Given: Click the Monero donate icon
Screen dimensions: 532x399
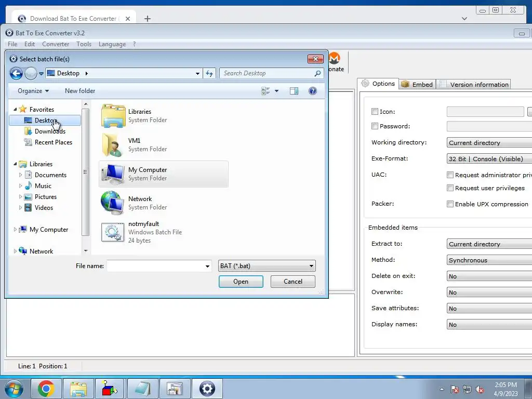Looking at the screenshot, I should click(335, 58).
